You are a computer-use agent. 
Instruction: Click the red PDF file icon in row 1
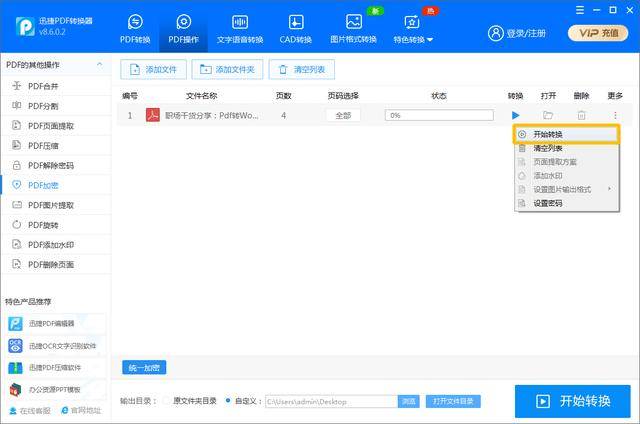(x=153, y=115)
